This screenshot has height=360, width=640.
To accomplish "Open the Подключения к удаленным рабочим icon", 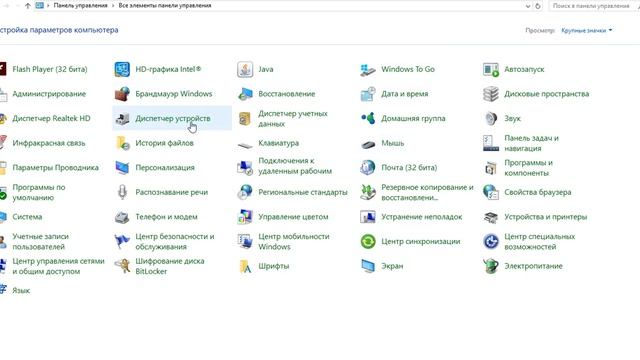I will pyautogui.click(x=245, y=168).
